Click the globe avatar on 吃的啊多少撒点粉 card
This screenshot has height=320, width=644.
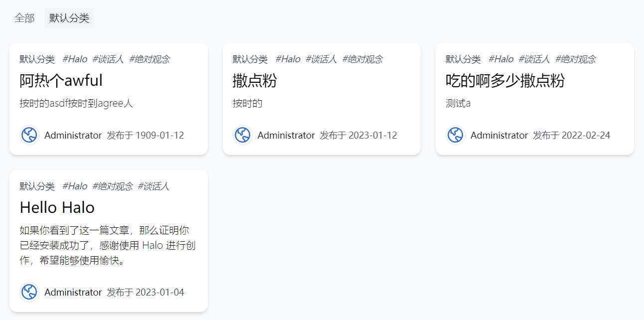pos(455,135)
